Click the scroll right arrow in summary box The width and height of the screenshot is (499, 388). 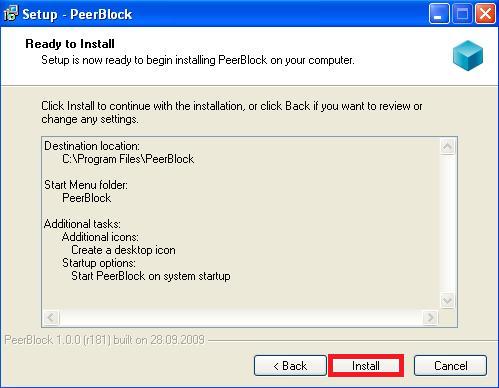tap(430, 318)
